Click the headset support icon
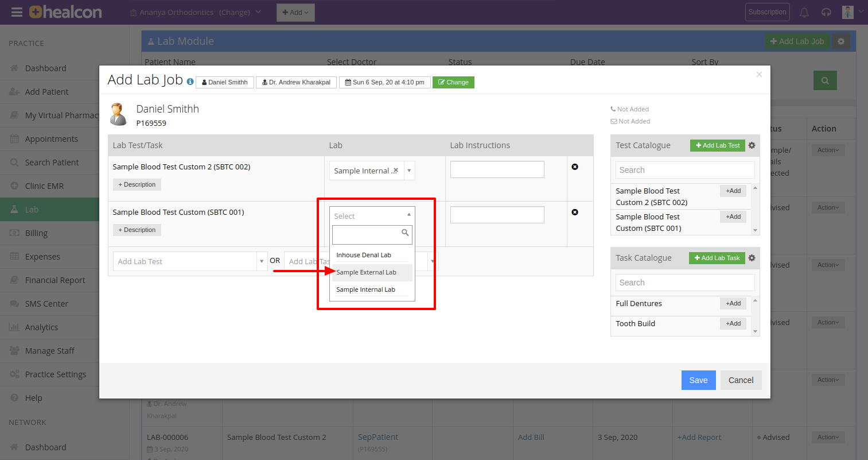The image size is (868, 460). click(826, 12)
